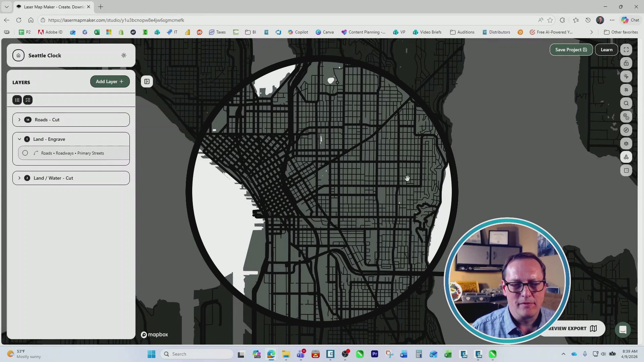Select the radio circle for Primary Streets layer

coord(25,153)
